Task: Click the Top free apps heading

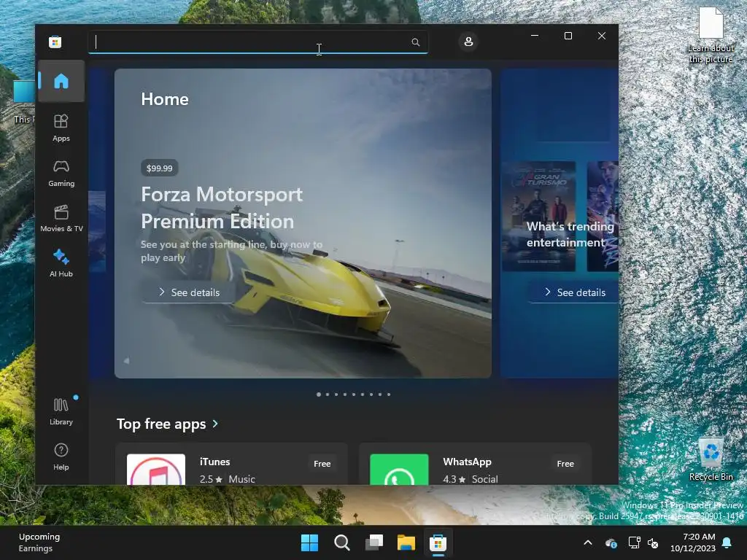Action: pos(161,424)
